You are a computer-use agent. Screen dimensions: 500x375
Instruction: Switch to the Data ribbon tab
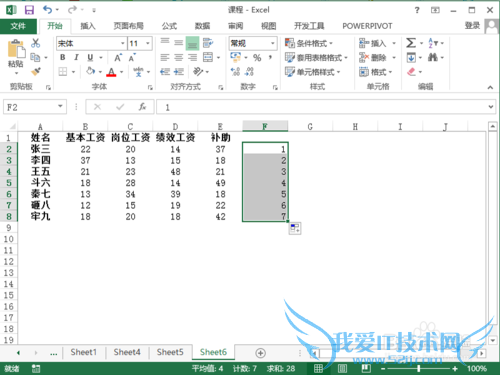[x=202, y=26]
